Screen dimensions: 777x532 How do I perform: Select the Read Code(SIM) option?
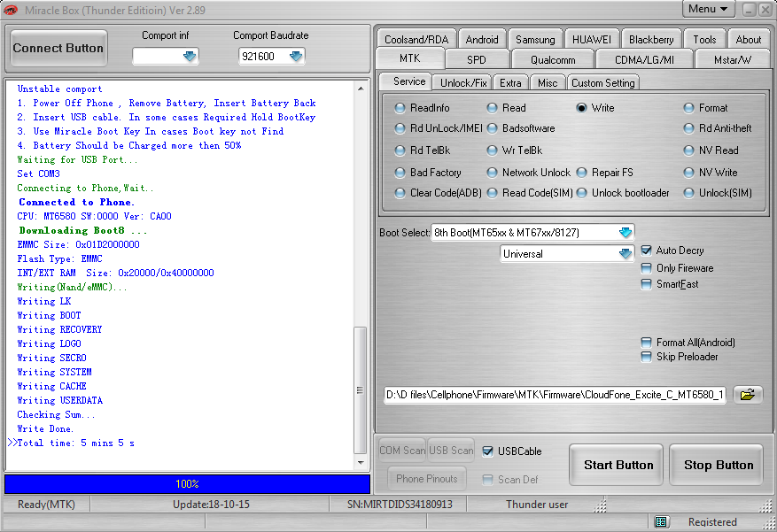click(492, 193)
